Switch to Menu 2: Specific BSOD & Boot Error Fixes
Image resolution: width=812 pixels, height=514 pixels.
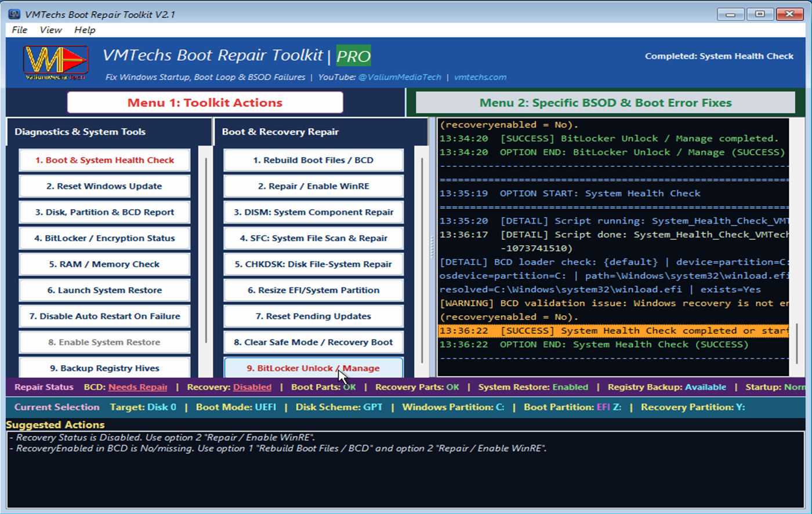606,103
